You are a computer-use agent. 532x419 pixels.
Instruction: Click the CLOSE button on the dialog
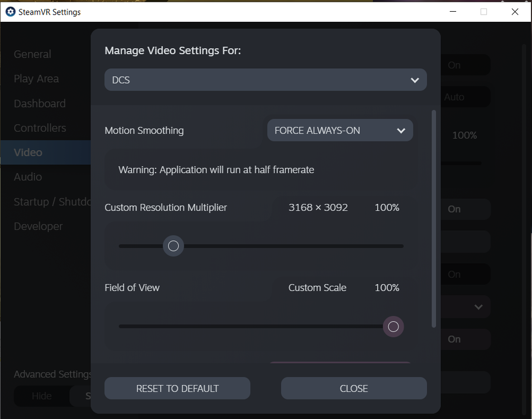tap(353, 388)
